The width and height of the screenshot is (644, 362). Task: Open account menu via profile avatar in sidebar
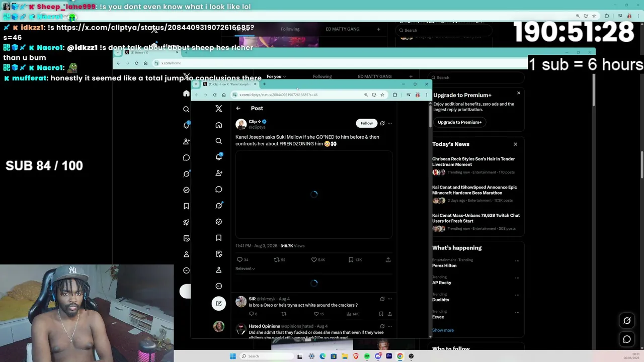point(218,327)
